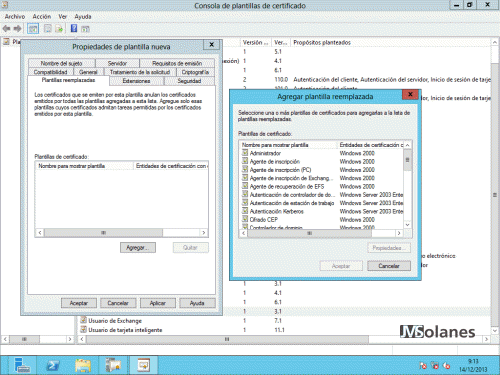Switch to the Nombre del sujeto tab
The width and height of the screenshot is (500, 375).
coord(62,63)
